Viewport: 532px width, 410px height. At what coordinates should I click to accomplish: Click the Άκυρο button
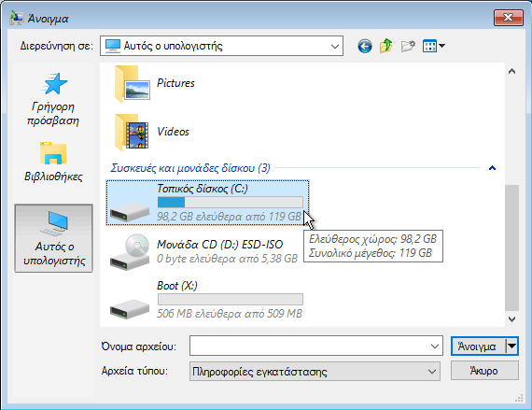click(484, 371)
